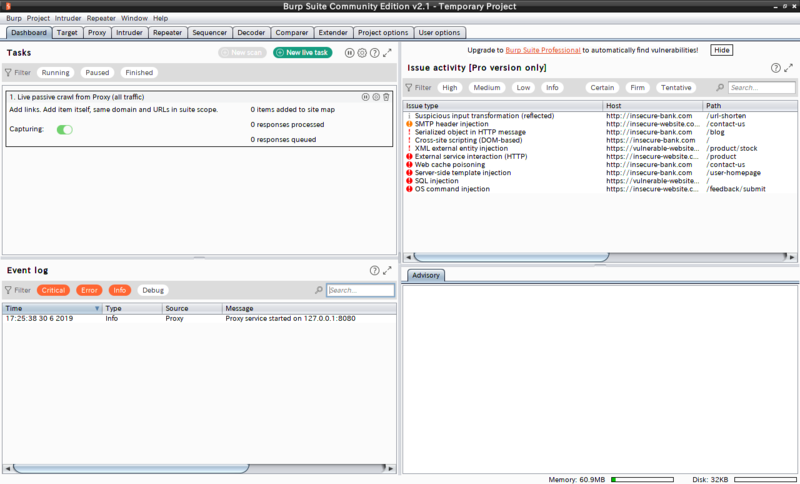Select the Proxy service started log entry
Screen dimensions: 800x484
click(x=199, y=319)
